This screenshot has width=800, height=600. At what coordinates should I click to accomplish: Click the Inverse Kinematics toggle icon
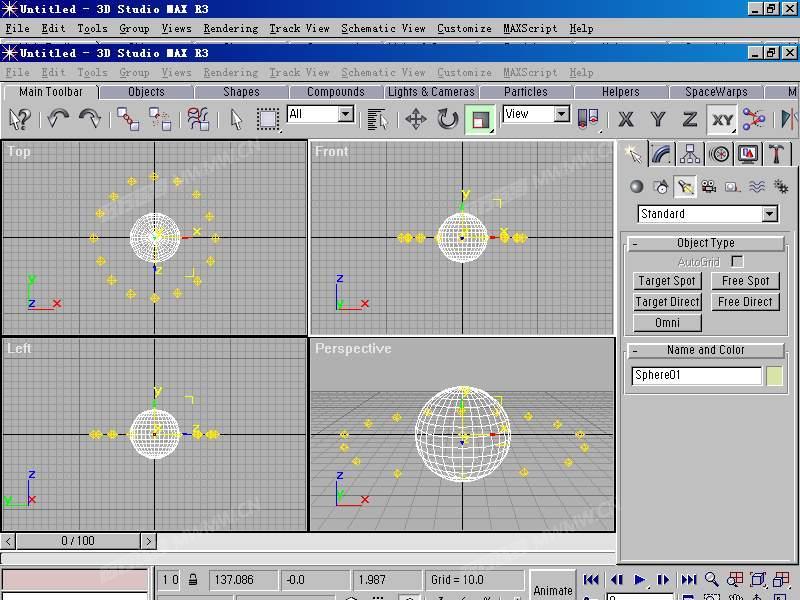point(754,119)
